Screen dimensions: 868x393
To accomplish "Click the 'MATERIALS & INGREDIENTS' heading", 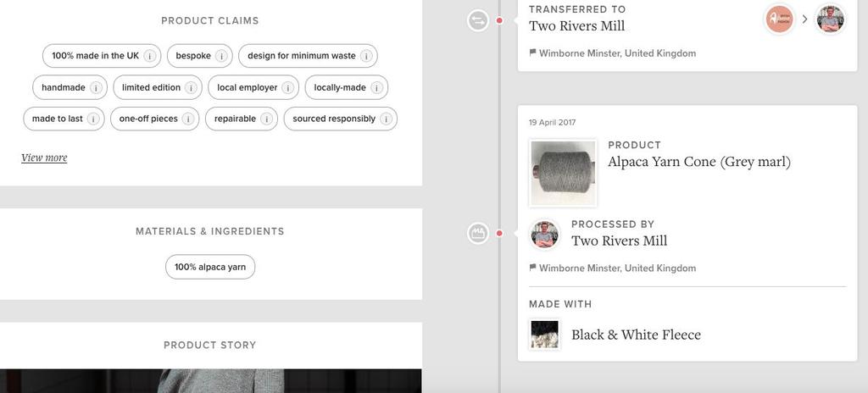I will click(210, 231).
